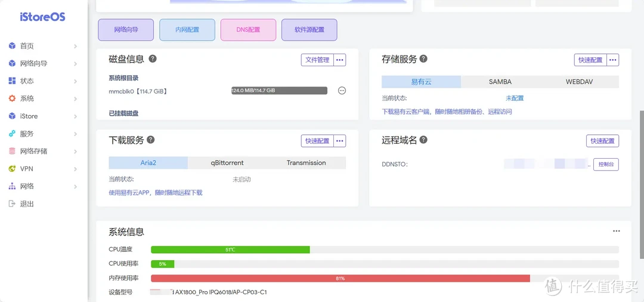Click the VPN globe icon in sidebar
This screenshot has height=302, width=644.
[x=12, y=169]
